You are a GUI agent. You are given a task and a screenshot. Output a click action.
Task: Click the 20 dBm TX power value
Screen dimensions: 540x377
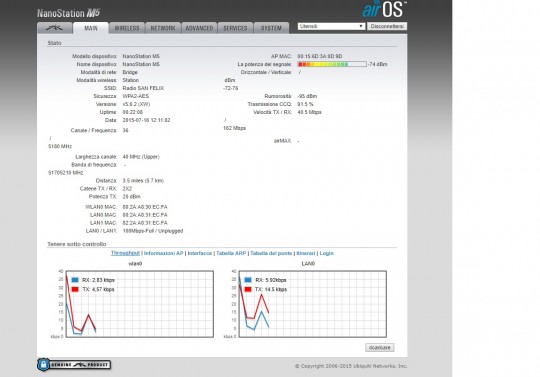click(x=132, y=197)
